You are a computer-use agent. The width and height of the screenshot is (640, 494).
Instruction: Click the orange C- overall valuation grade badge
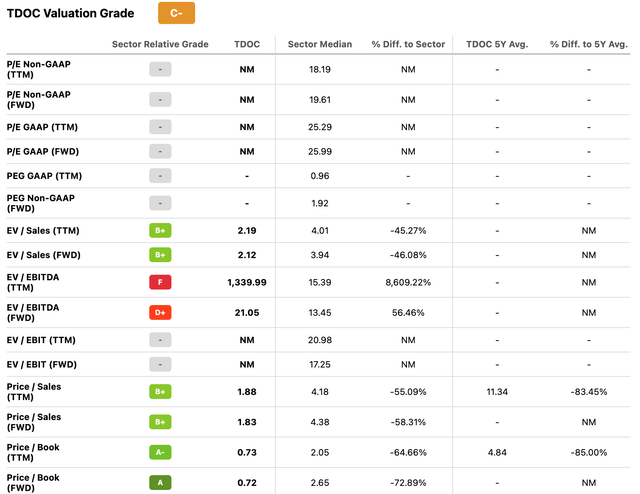coord(176,14)
